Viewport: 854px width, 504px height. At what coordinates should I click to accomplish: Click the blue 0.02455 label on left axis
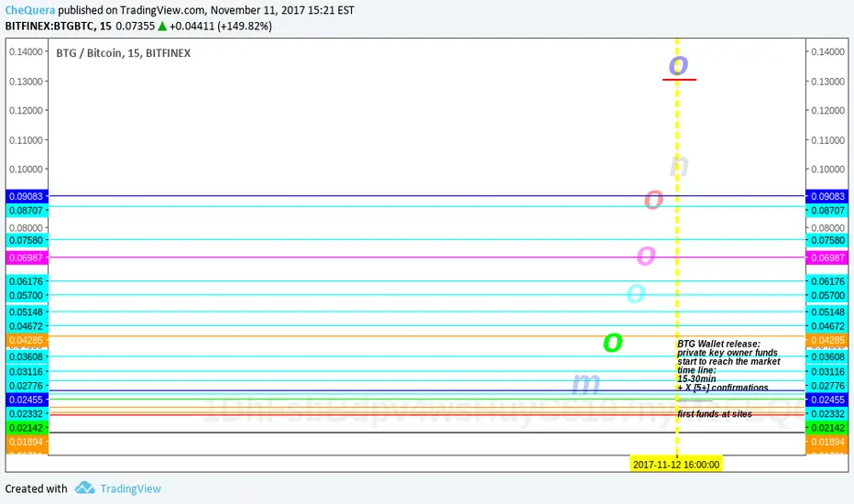(x=27, y=400)
